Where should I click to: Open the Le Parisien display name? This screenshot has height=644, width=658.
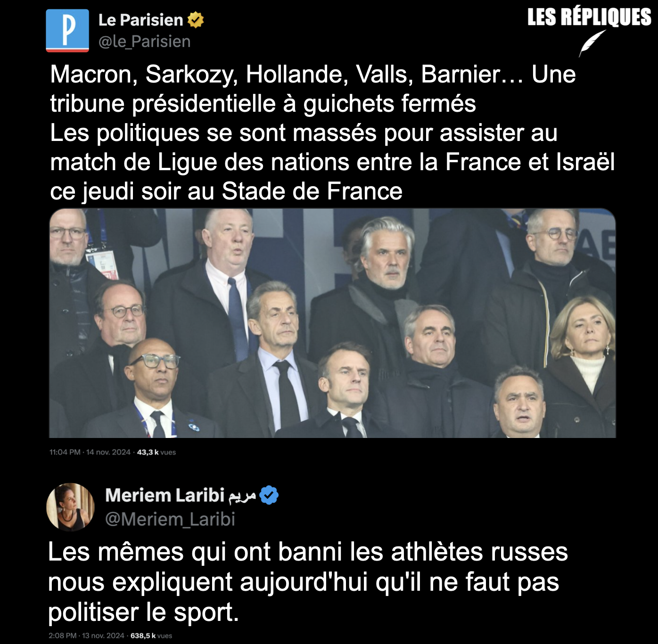(140, 20)
